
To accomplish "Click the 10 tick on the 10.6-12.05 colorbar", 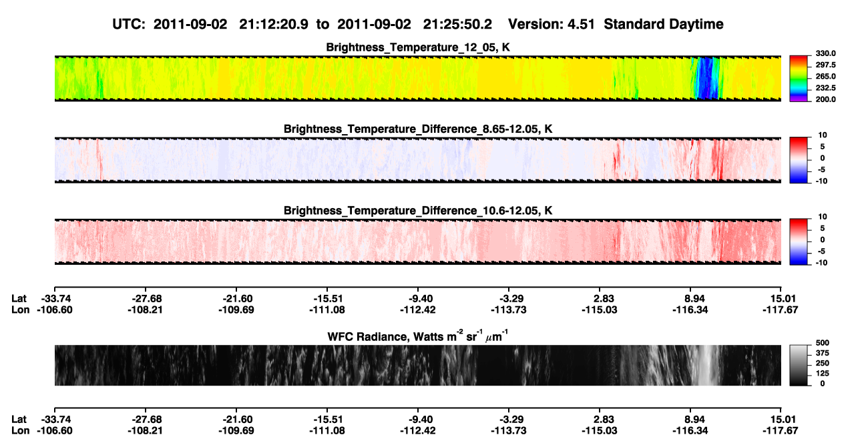I will pos(823,216).
